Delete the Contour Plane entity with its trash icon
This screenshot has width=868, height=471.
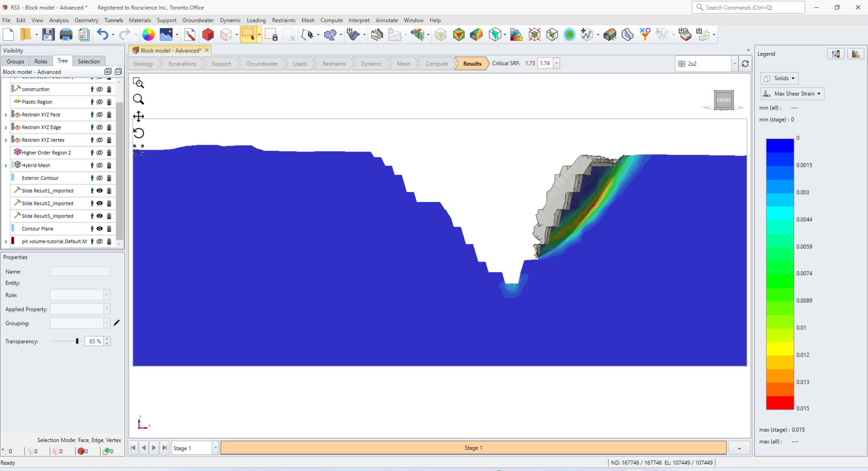click(109, 229)
